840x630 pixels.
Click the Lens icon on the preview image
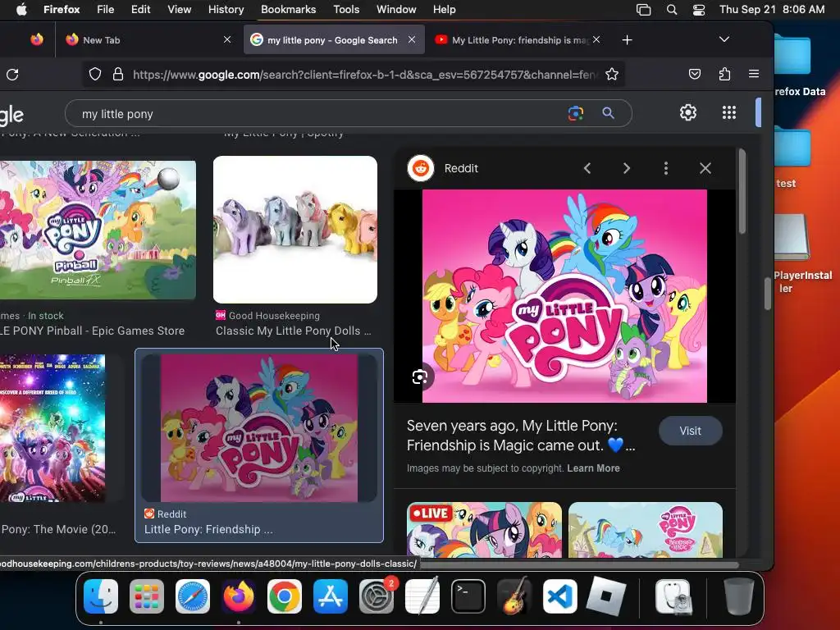(x=419, y=377)
